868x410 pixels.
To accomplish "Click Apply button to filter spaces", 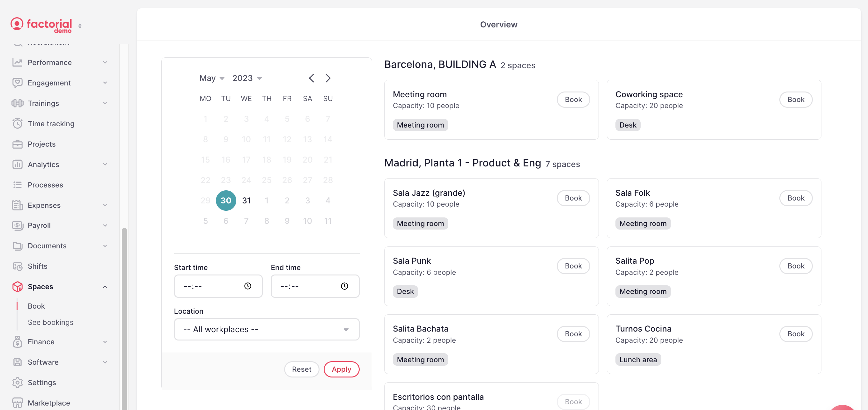I will [342, 369].
